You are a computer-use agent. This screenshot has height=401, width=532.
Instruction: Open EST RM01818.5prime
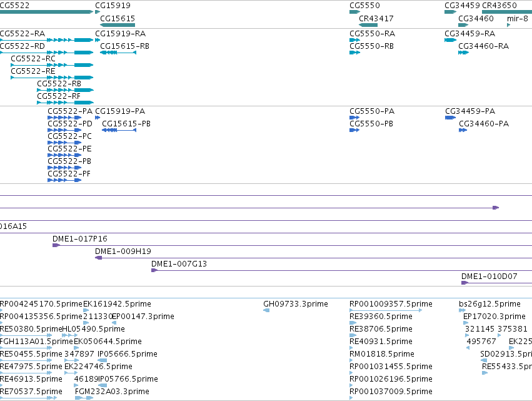[x=382, y=355]
